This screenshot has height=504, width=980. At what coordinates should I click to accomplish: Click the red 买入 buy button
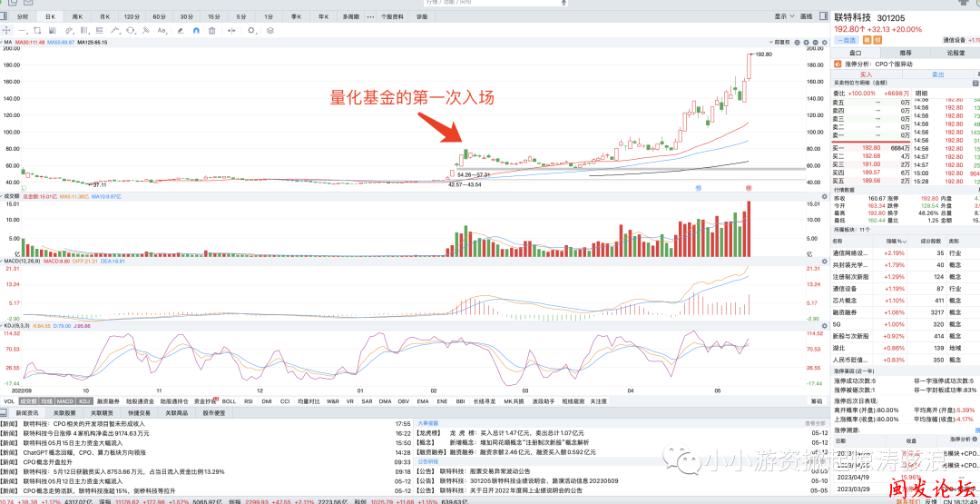click(x=865, y=74)
